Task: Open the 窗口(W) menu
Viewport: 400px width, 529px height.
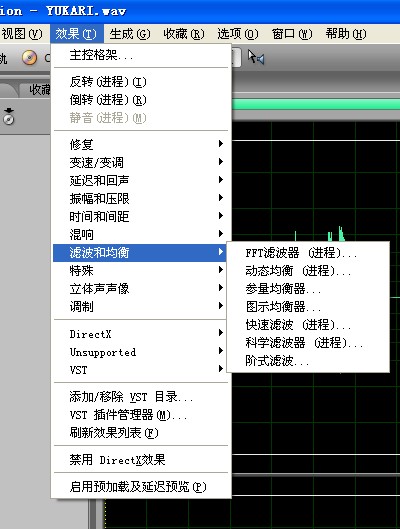Action: [292, 34]
